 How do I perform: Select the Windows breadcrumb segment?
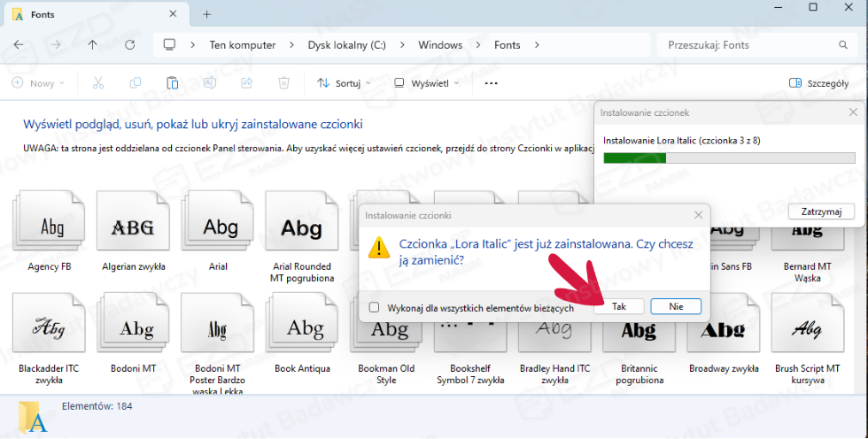pos(440,45)
